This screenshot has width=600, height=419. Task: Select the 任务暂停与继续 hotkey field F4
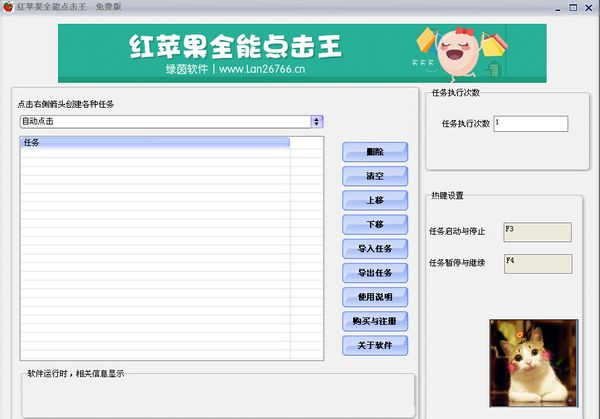pos(537,264)
